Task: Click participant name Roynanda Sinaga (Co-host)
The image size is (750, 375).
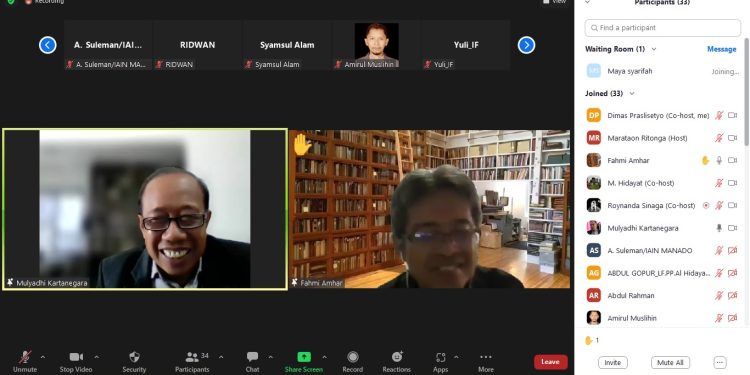Action: [x=651, y=206]
